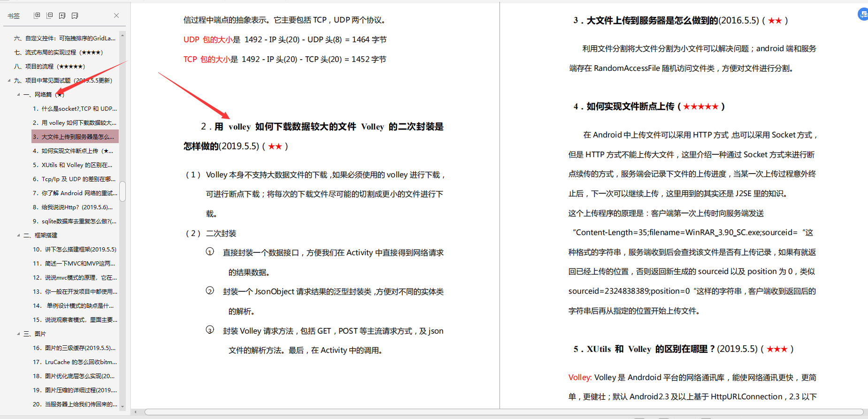
Task: Click the expand all bookmarks icon
Action: pyautogui.click(x=37, y=15)
